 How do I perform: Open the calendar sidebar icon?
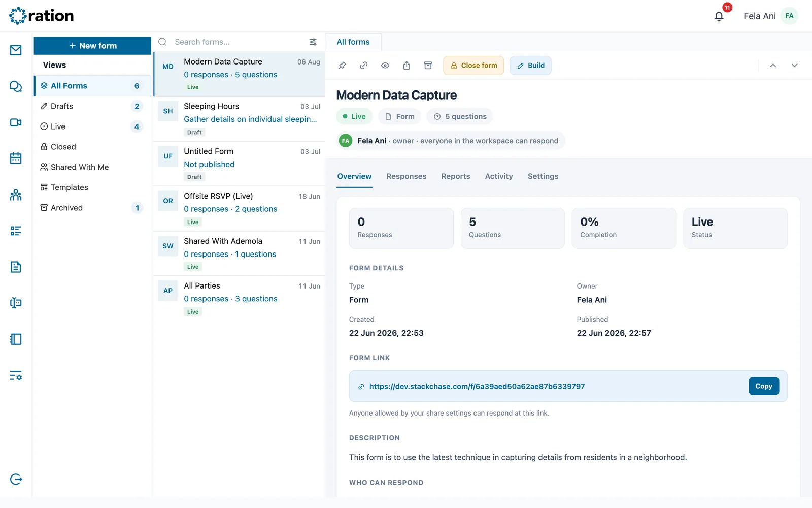pyautogui.click(x=16, y=158)
